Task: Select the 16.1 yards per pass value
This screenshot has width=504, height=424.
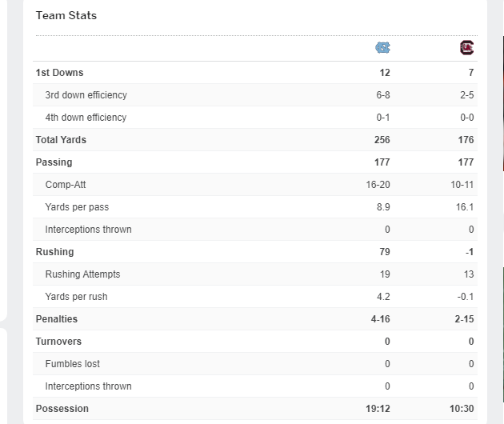Action: (x=463, y=207)
